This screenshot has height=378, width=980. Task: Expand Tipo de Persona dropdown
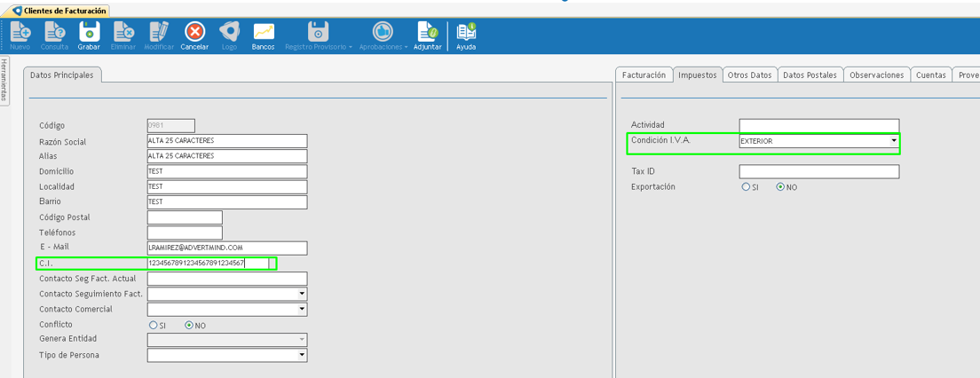302,355
